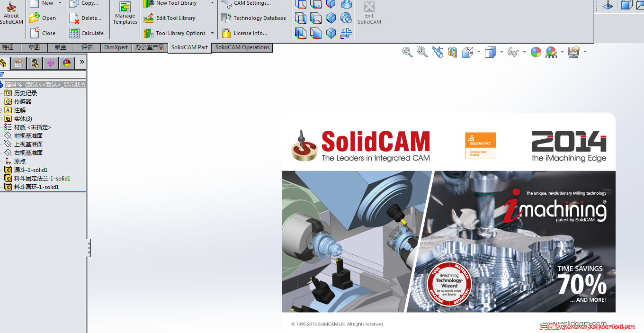Click Exit SolidCAM
Image resolution: width=644 pixels, height=333 pixels.
[x=369, y=13]
